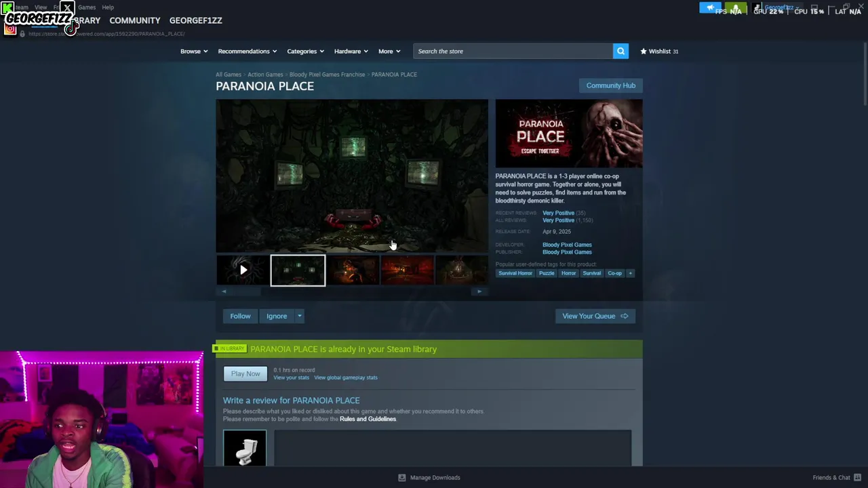Viewport: 868px width, 488px height.
Task: Click the store URL address text
Action: tap(106, 33)
